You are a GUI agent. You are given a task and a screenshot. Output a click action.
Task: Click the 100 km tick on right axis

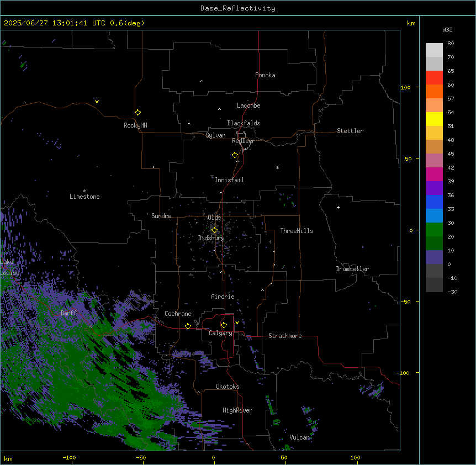(x=405, y=87)
